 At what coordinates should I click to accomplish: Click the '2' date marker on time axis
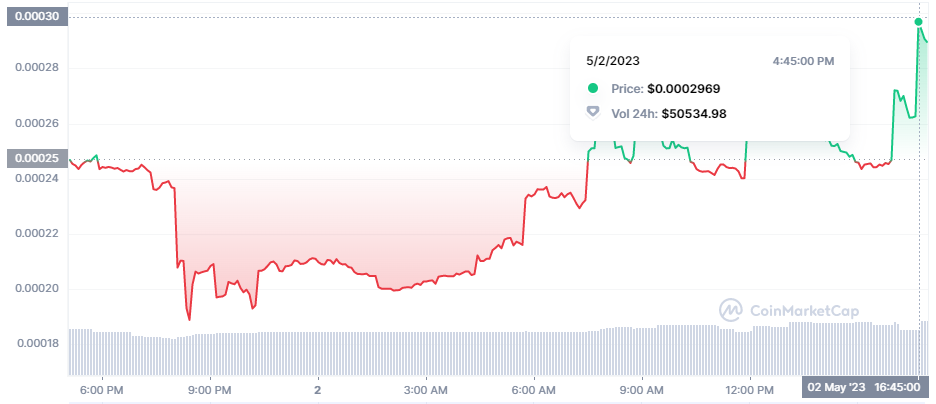tap(318, 391)
